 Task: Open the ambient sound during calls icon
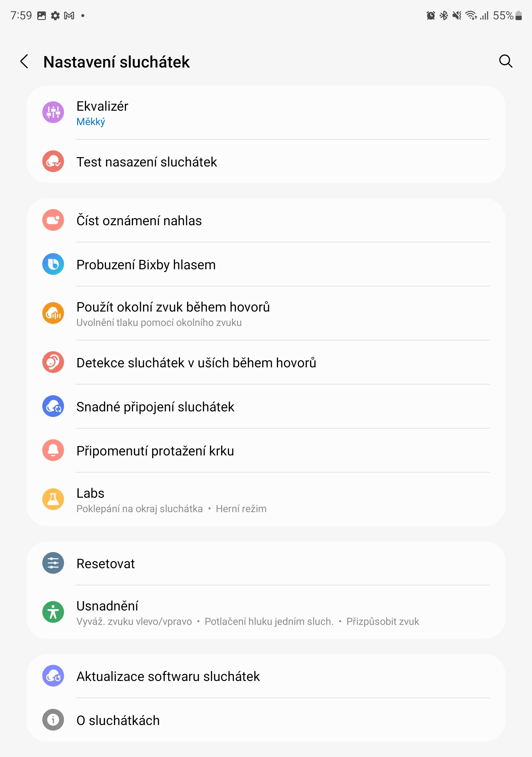click(x=53, y=313)
